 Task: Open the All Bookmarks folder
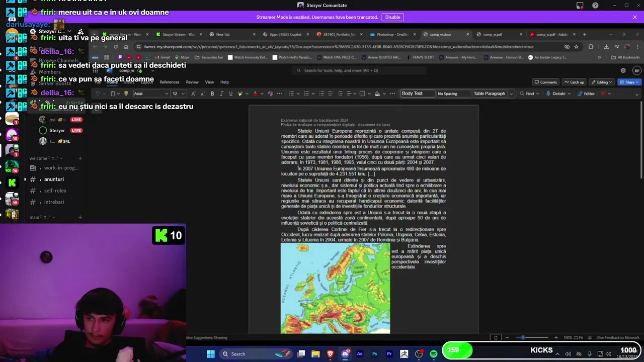[625, 57]
